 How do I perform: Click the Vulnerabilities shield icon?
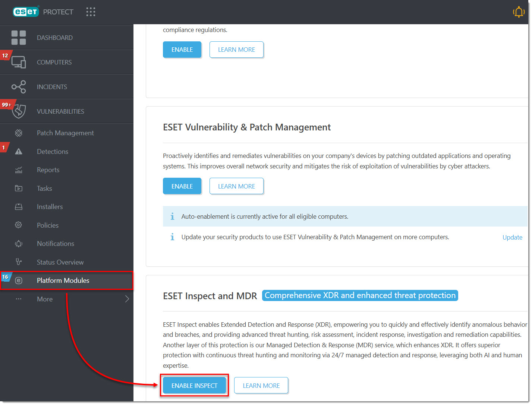pyautogui.click(x=19, y=111)
